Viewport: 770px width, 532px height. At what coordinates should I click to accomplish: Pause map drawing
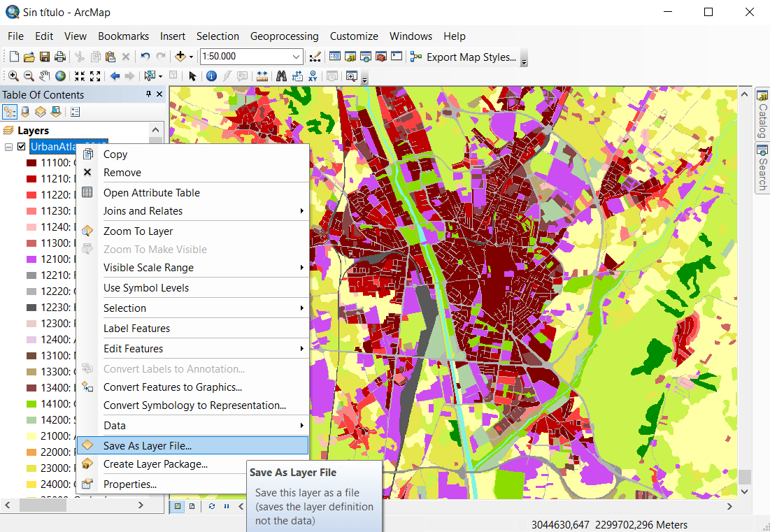227,506
